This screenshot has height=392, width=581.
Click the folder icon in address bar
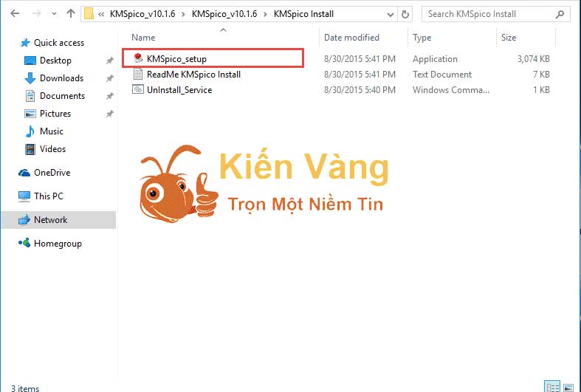[x=89, y=14]
